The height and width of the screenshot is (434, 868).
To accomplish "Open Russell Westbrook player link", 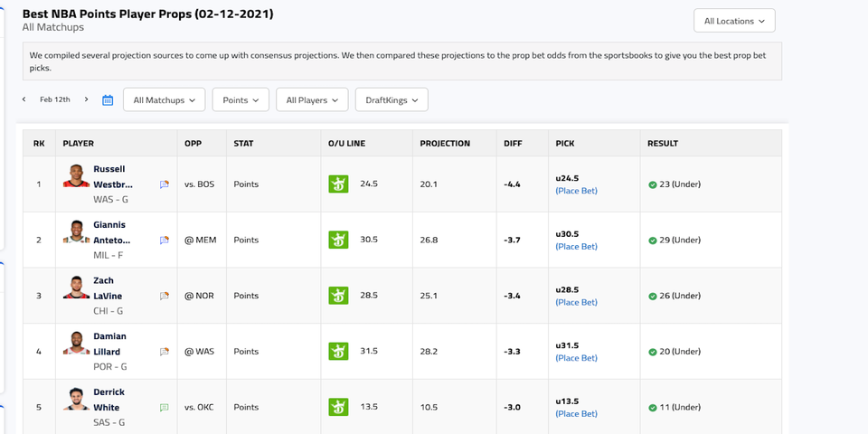I will click(x=113, y=176).
